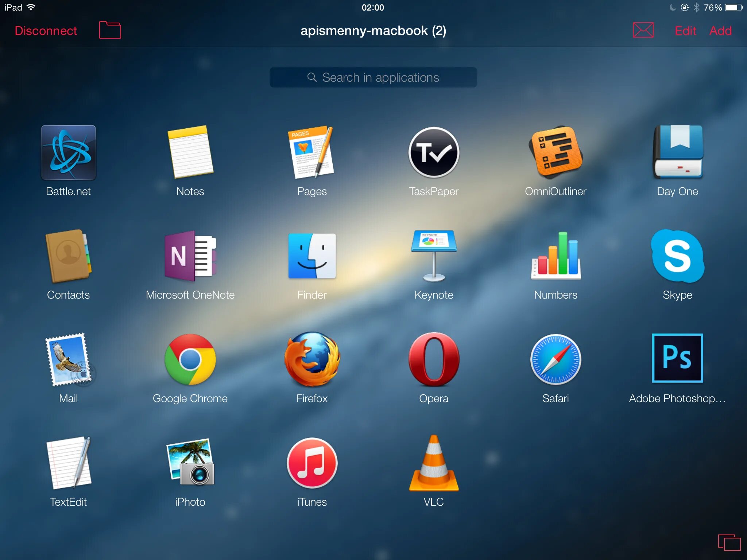Open the windows switcher icon at bottom right
Screen dimensions: 747x560
tap(729, 542)
